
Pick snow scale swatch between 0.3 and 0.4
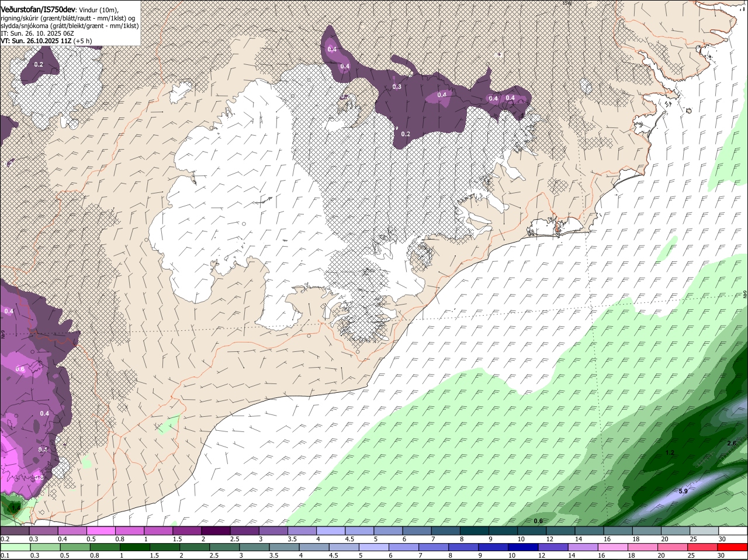(43, 531)
